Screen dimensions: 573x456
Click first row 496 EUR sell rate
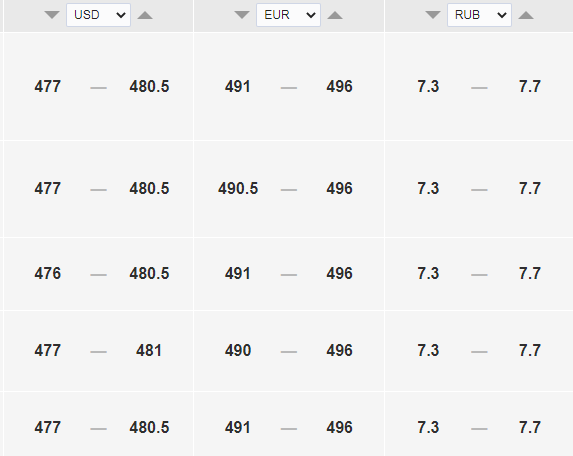(339, 87)
